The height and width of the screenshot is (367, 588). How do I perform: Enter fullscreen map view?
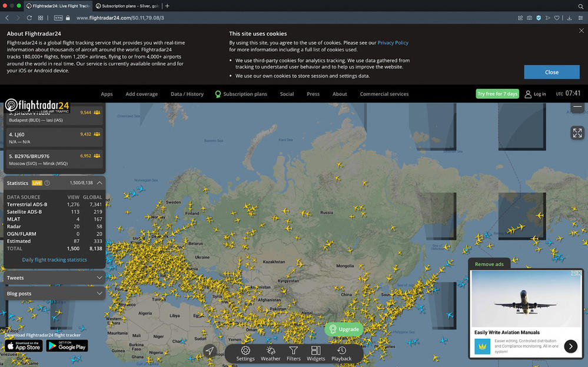click(577, 133)
